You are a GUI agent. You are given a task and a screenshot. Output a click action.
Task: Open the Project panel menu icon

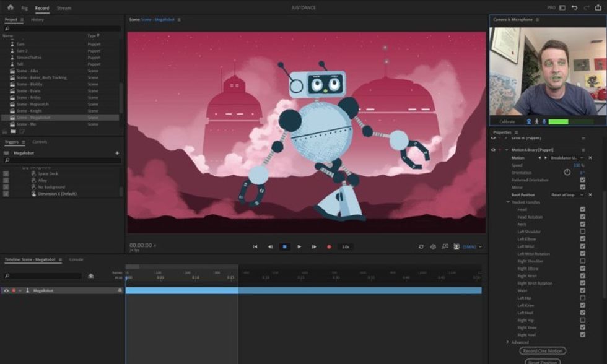[x=22, y=19]
